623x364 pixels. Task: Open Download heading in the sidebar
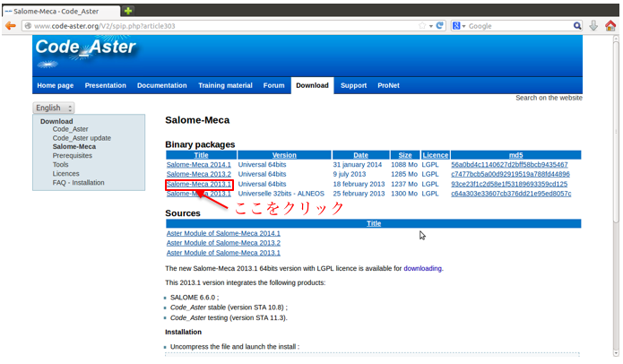[56, 121]
